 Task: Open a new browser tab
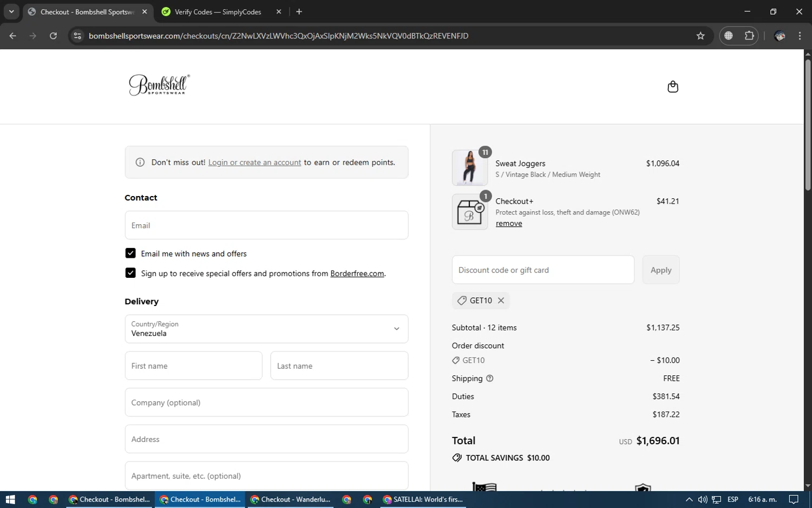click(299, 11)
